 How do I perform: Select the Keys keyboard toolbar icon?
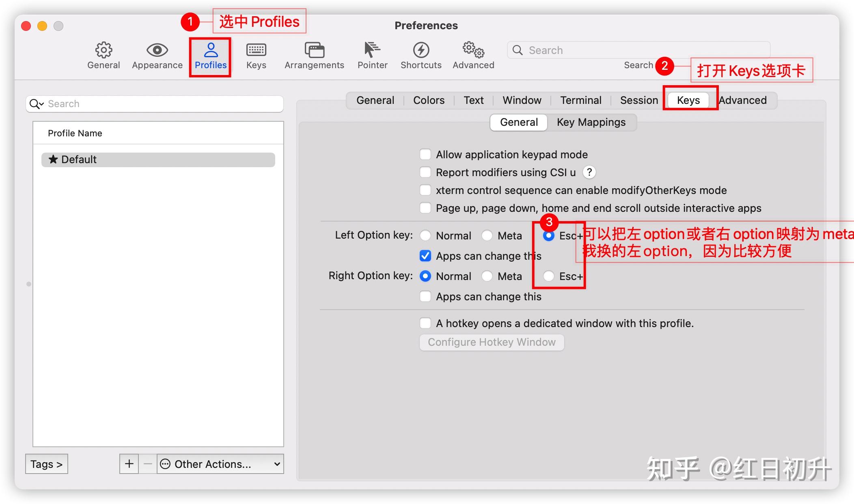256,50
